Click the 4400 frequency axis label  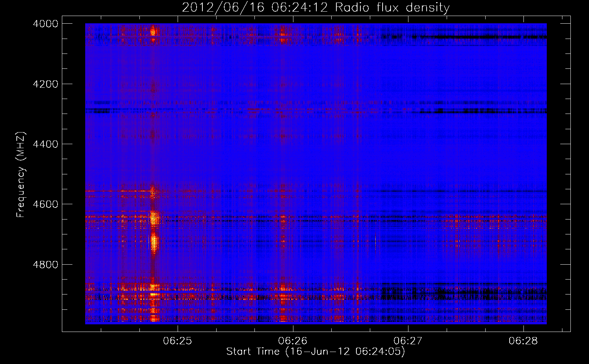tap(46, 144)
